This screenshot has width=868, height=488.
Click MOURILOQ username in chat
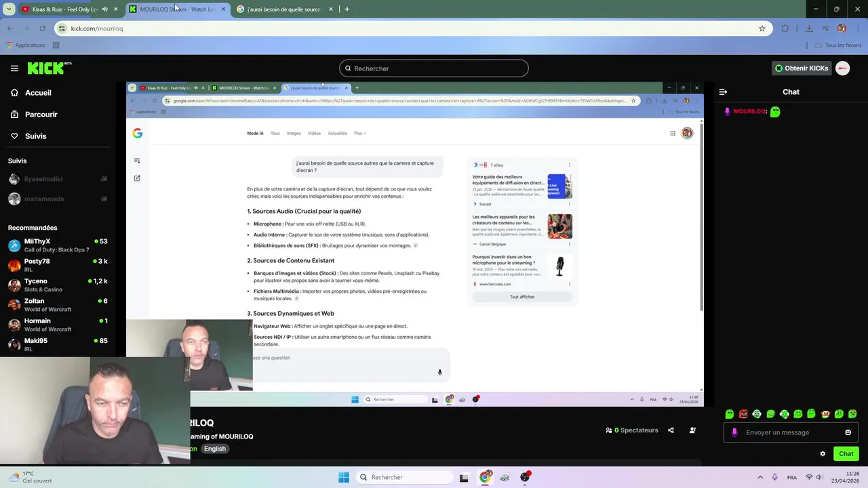[750, 112]
